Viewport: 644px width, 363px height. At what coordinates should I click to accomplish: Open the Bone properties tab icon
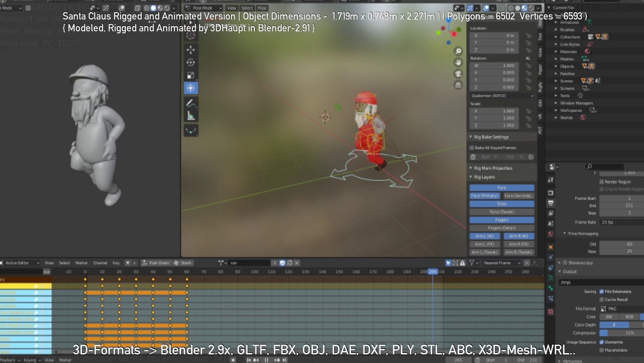coord(551,288)
